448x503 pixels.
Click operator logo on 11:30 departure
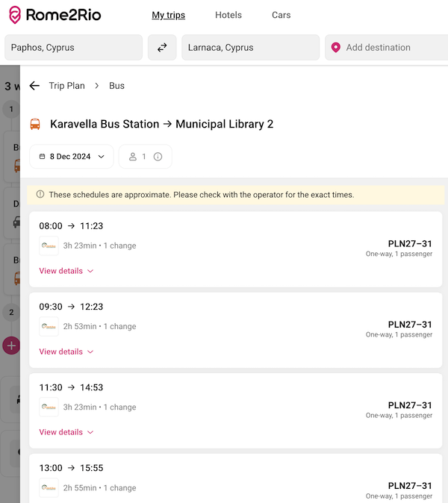click(x=49, y=407)
